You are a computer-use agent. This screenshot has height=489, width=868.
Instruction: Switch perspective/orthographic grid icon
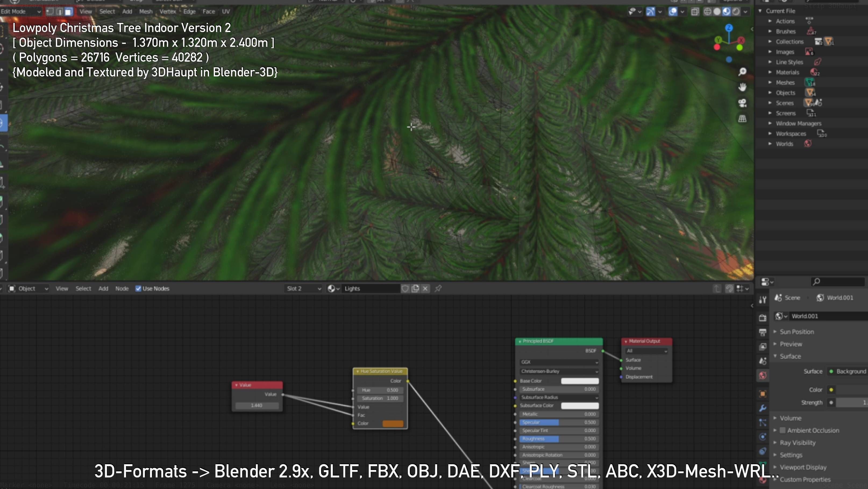pyautogui.click(x=742, y=119)
